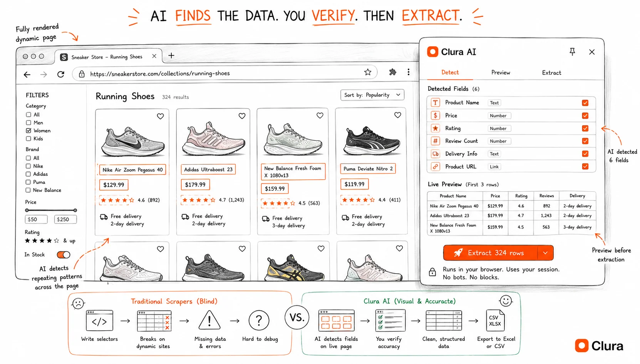The image size is (640, 364).
Task: Uncheck the Product Name detected field
Action: [x=585, y=103]
